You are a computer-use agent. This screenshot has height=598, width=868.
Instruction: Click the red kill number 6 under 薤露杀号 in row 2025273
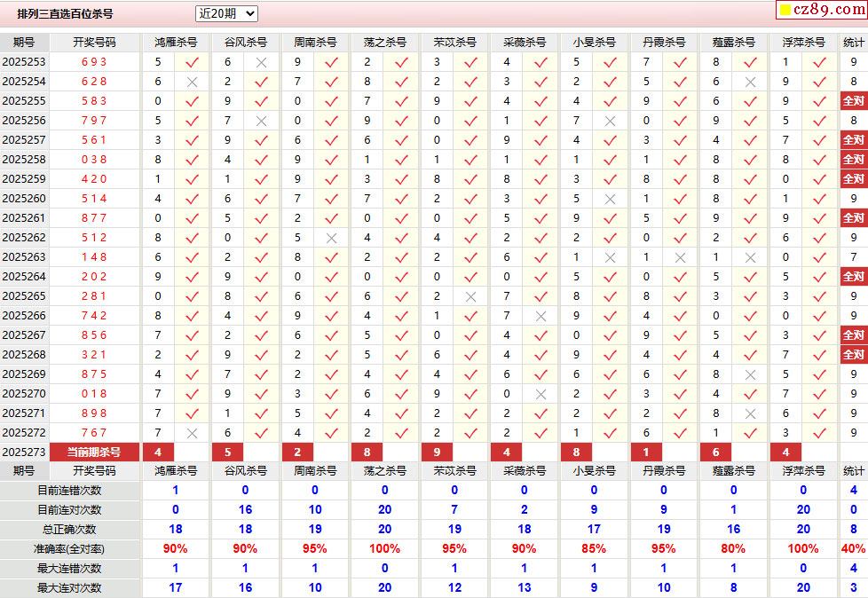click(715, 452)
